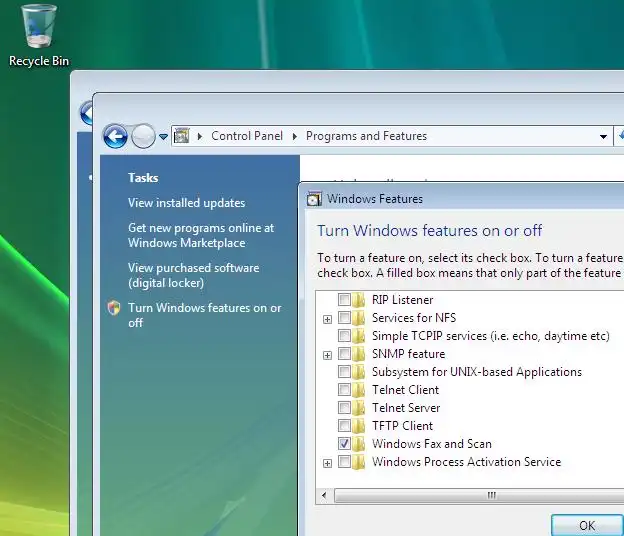Click Turn Windows features on or off link
Viewport: 624px width, 536px height.
[x=205, y=315]
